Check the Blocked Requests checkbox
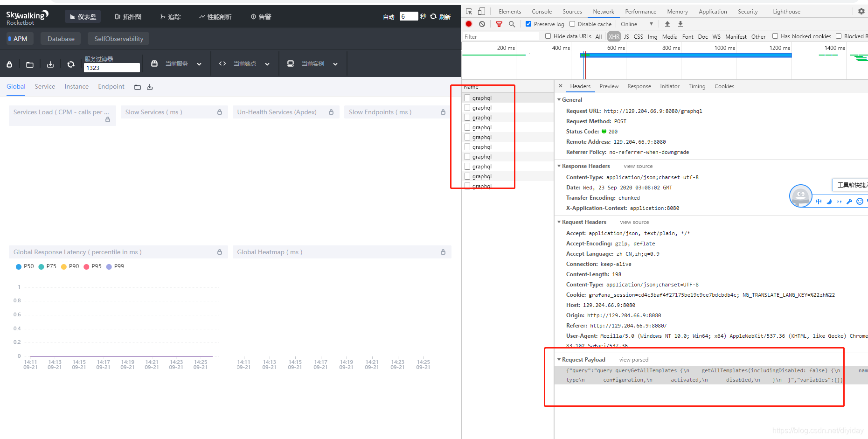Image resolution: width=868 pixels, height=439 pixels. point(839,36)
